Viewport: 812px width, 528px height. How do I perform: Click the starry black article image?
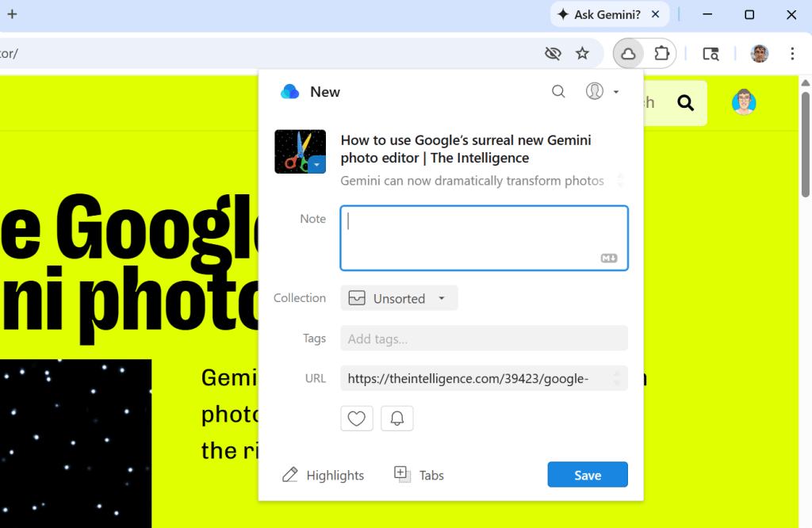pos(75,444)
